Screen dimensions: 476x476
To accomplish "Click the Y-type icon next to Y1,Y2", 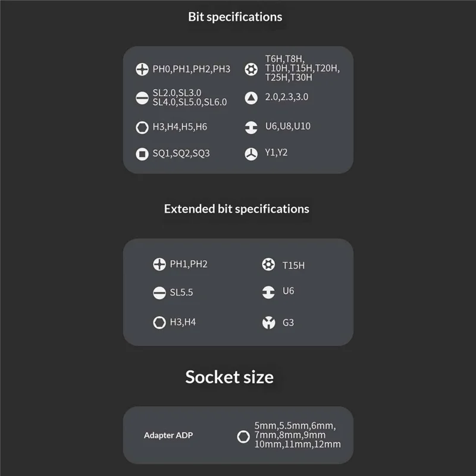I will 251,154.
